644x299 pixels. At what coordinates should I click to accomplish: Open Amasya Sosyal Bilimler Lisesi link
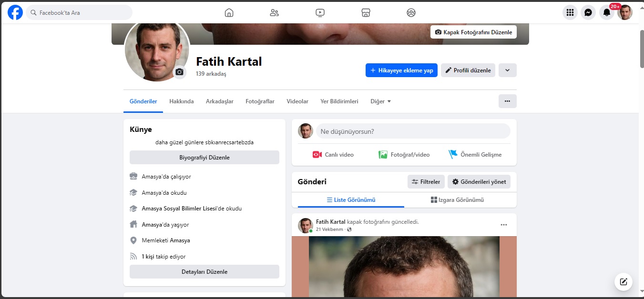tap(180, 209)
